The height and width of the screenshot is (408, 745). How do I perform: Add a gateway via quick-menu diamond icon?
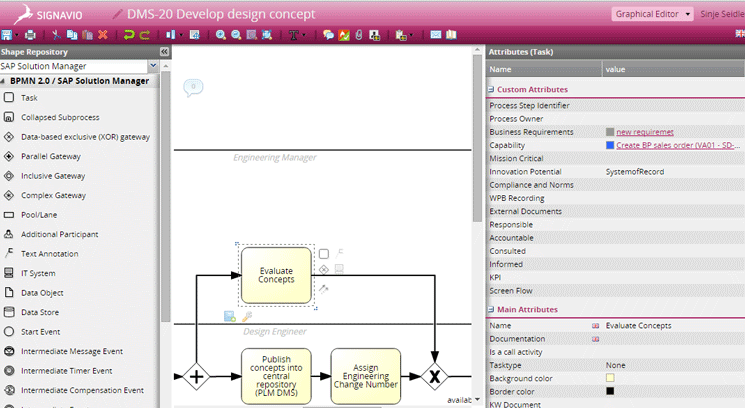324,269
